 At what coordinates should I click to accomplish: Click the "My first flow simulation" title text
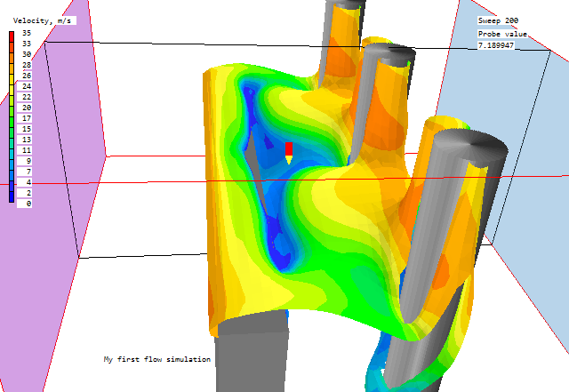tap(156, 360)
